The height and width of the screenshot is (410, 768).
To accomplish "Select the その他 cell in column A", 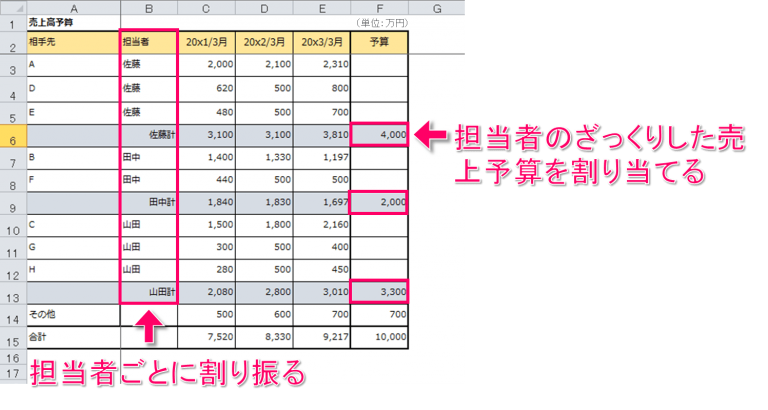I will point(72,315).
